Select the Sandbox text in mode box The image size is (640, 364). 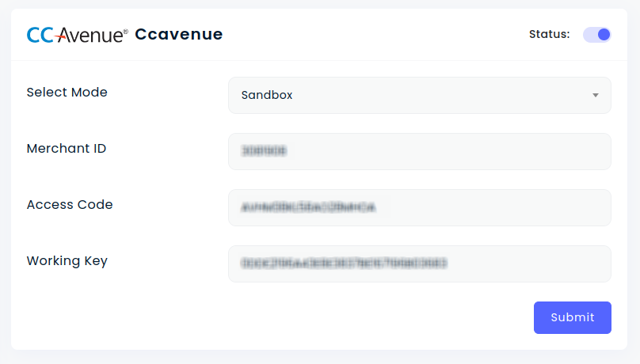(267, 95)
